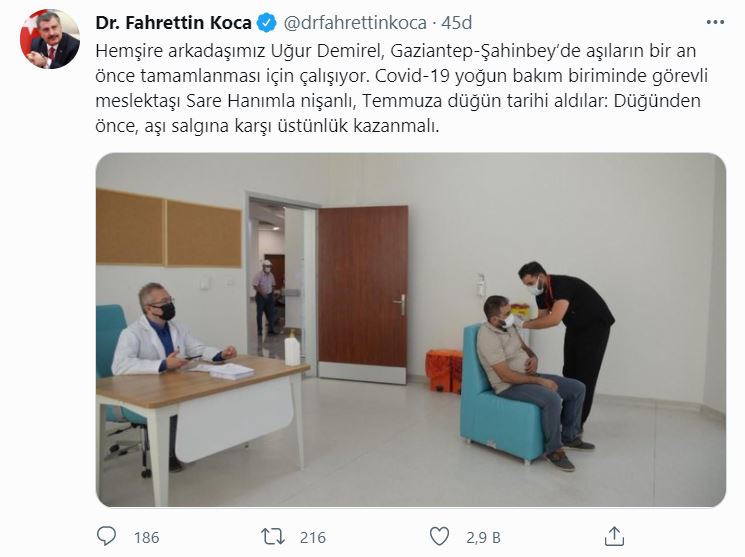Image resolution: width=745 pixels, height=557 pixels.
Task: Click the Dr. Fahrettin Koca display name
Action: tap(173, 23)
